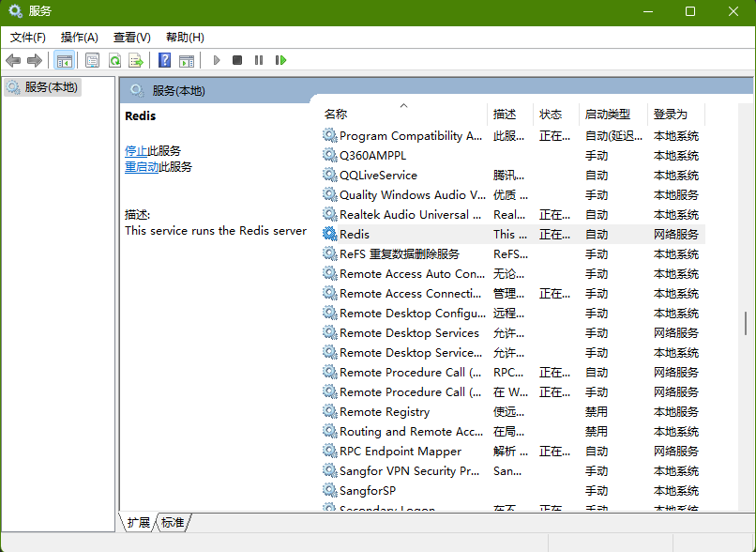Click the 停止 link to stop Redis
The height and width of the screenshot is (552, 756).
[136, 151]
